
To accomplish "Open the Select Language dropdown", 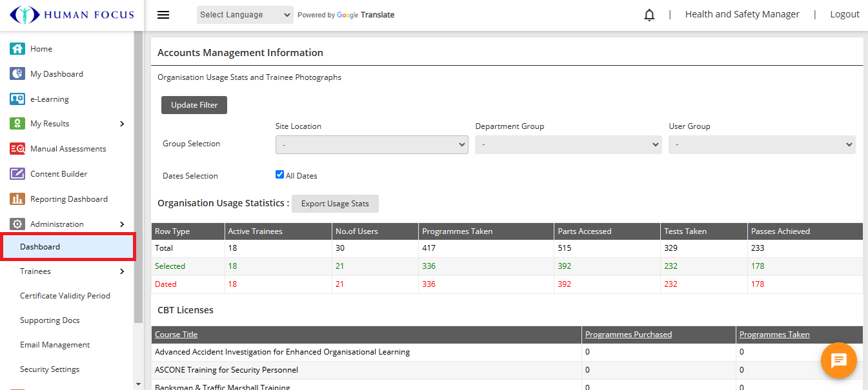I will click(245, 15).
